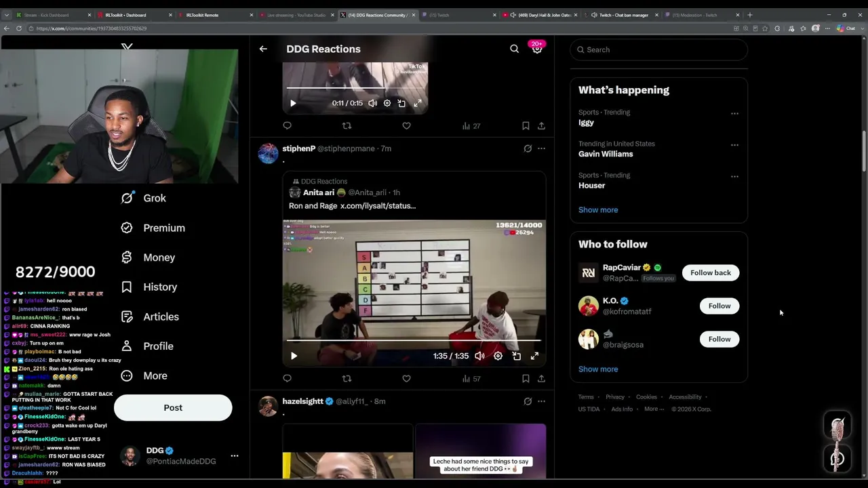Enable picture-in-picture on the 0:15 video
This screenshot has height=488, width=868.
pos(401,103)
